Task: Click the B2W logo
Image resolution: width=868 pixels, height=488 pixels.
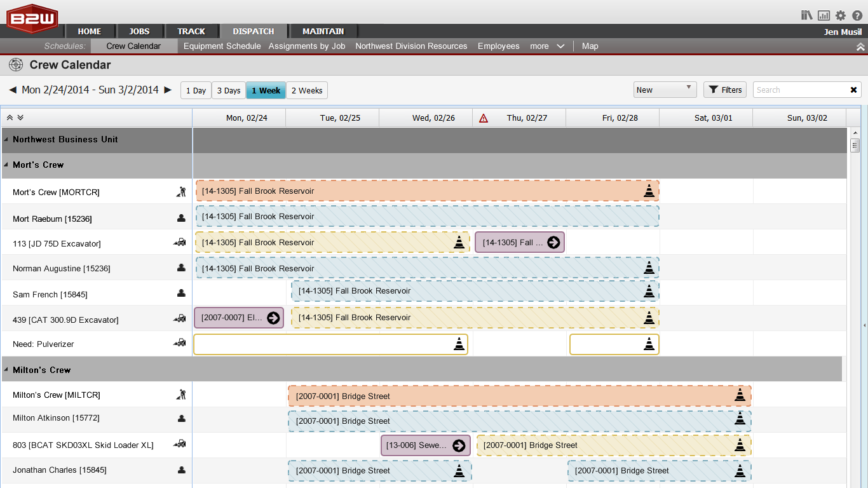Action: (32, 18)
